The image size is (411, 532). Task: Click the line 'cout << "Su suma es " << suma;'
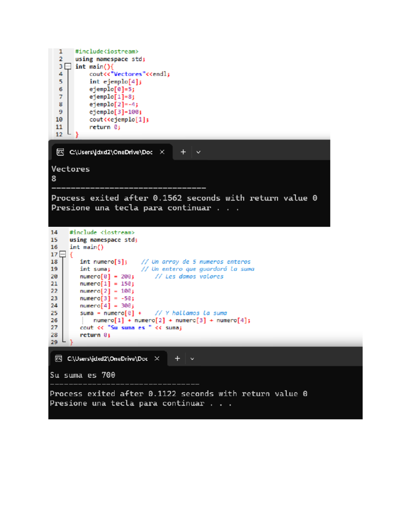(x=131, y=328)
